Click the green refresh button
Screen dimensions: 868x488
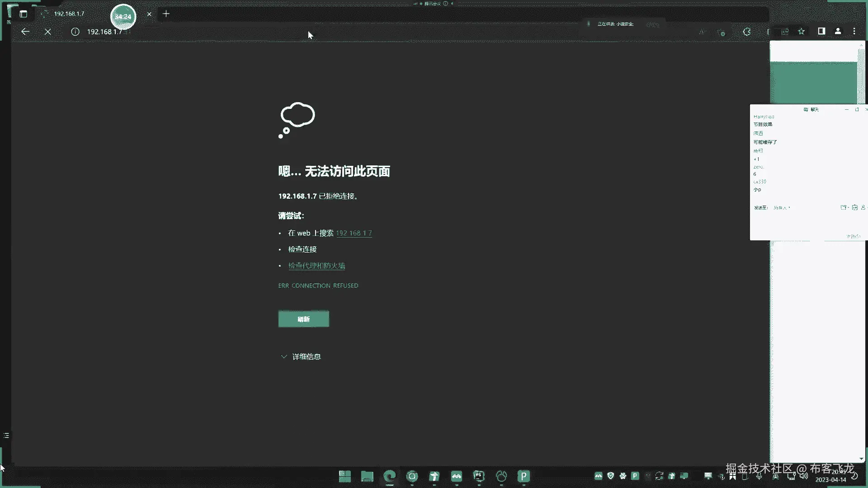303,319
